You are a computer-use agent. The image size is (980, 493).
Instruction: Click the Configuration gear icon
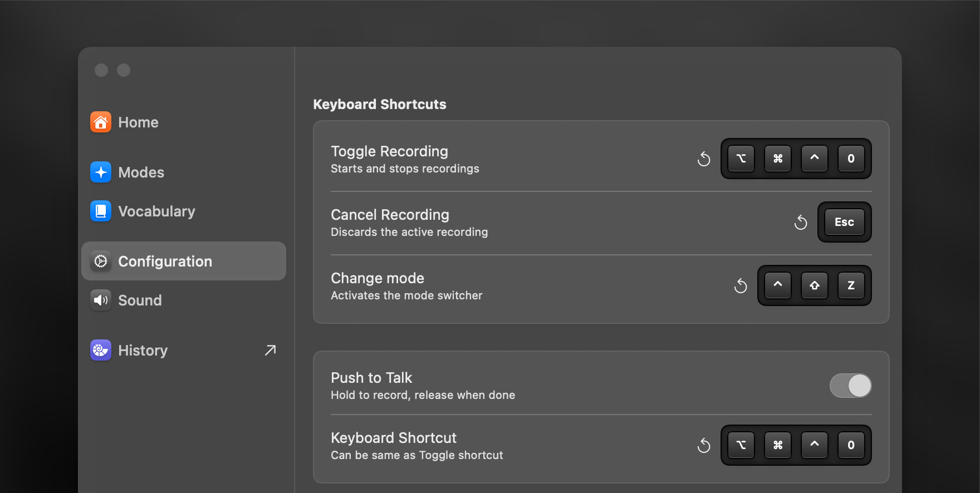[x=101, y=262]
